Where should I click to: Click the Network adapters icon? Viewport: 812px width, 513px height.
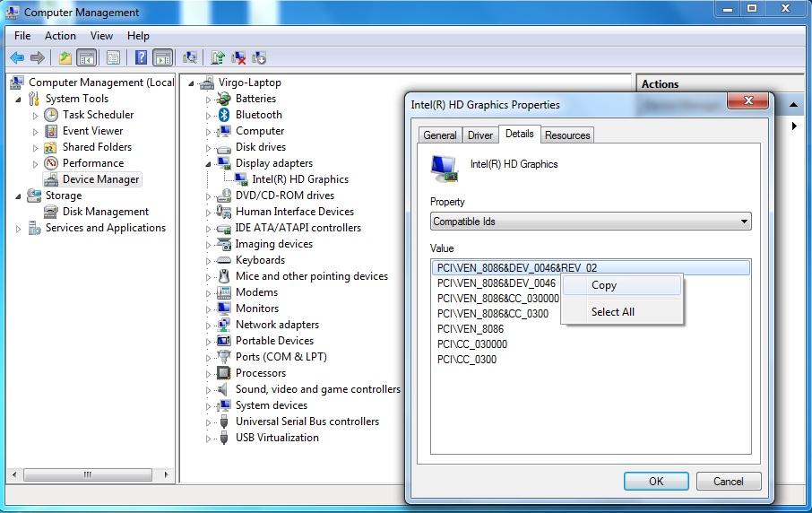(224, 325)
